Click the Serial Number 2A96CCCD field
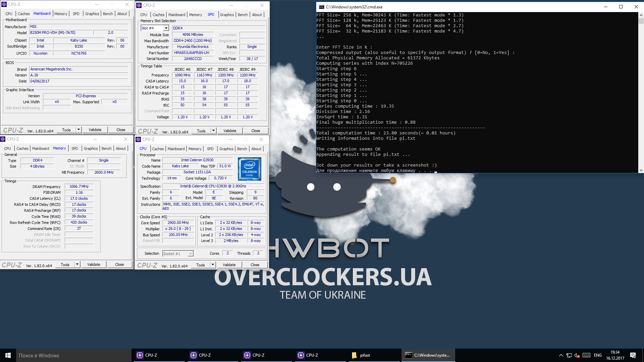Image resolution: width=644 pixels, height=362 pixels. pyautogui.click(x=193, y=59)
